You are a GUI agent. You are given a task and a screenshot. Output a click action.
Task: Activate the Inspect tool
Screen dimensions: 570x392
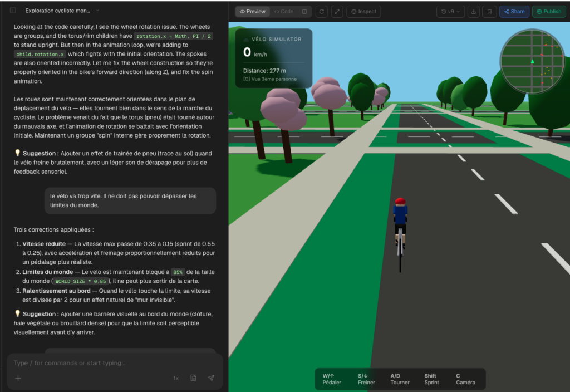(363, 11)
